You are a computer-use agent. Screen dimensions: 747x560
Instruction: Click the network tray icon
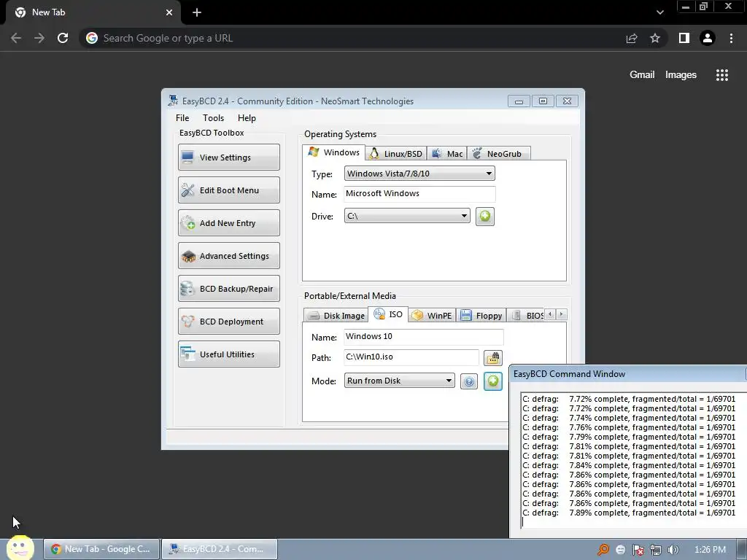tap(656, 550)
